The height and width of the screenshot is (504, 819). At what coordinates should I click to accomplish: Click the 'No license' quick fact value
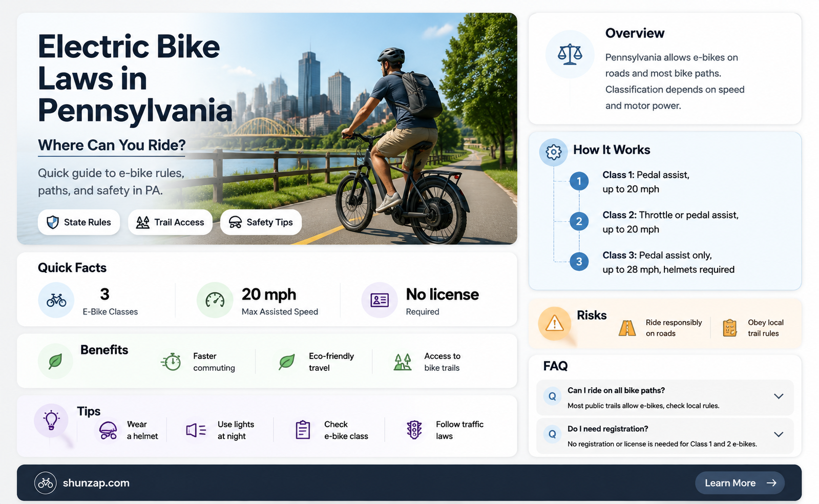point(443,295)
